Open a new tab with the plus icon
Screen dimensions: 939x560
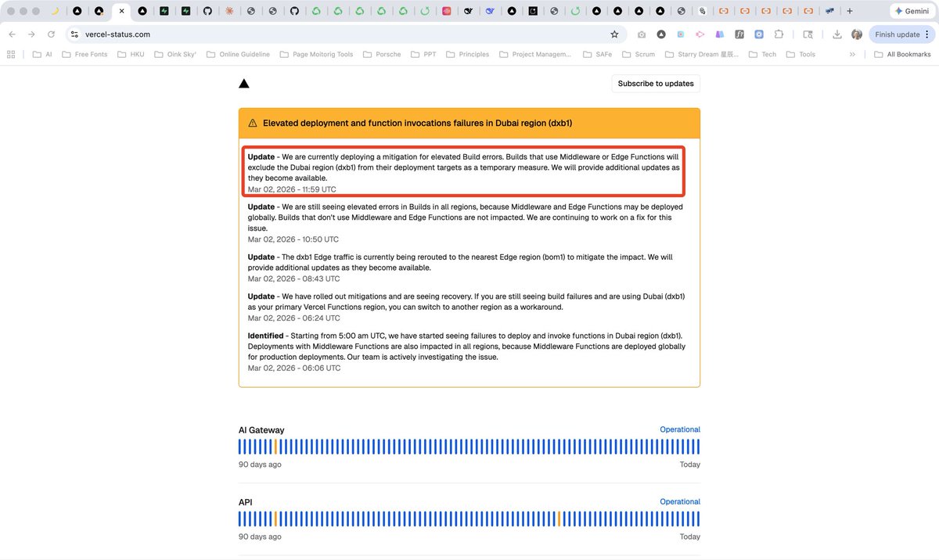(x=850, y=11)
